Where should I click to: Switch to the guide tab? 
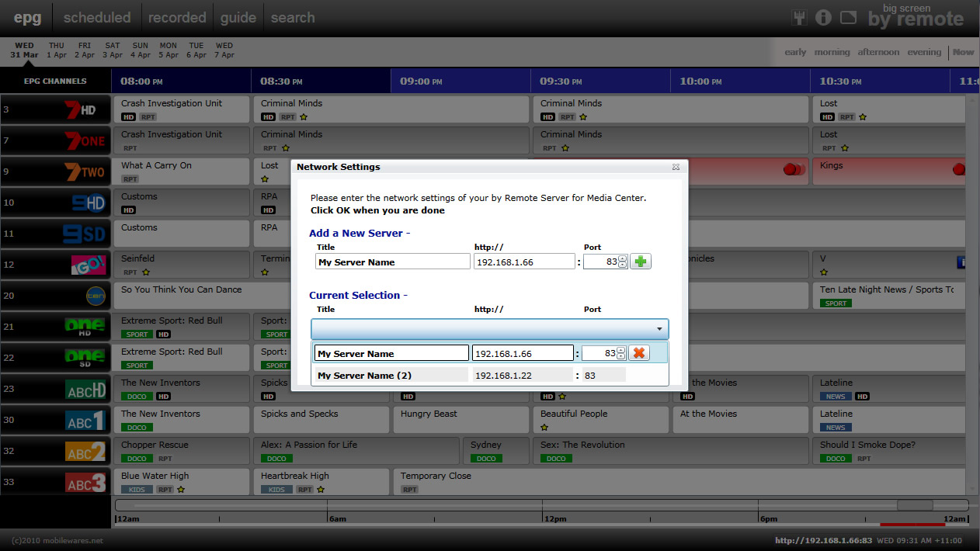[238, 17]
